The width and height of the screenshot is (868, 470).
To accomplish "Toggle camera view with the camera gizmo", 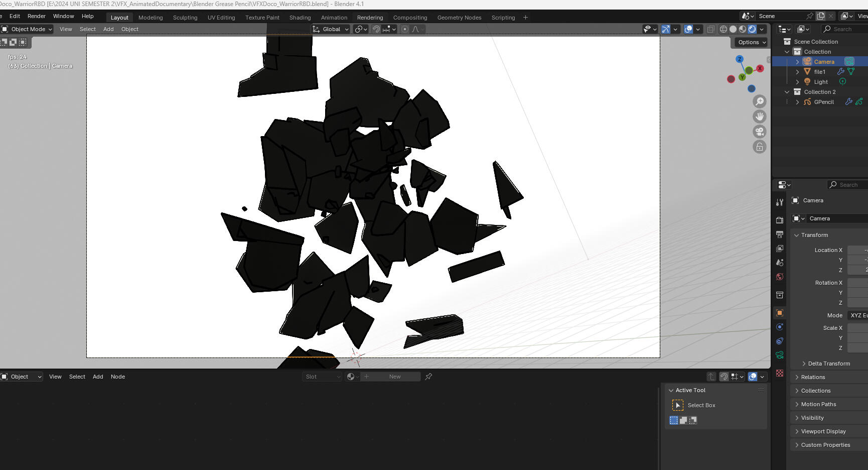I will pyautogui.click(x=760, y=132).
